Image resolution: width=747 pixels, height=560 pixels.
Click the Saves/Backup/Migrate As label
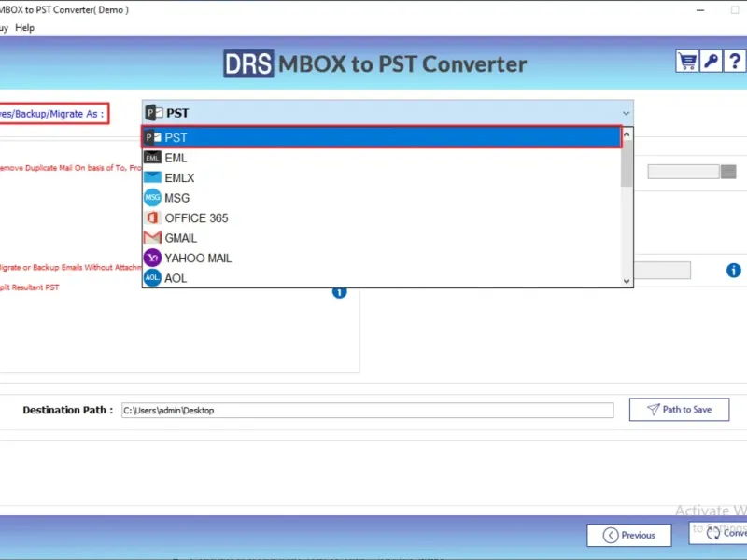(52, 114)
